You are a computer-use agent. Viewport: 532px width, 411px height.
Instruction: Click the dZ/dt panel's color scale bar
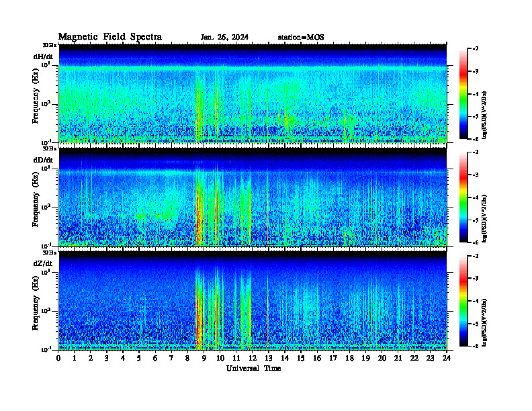coord(463,301)
